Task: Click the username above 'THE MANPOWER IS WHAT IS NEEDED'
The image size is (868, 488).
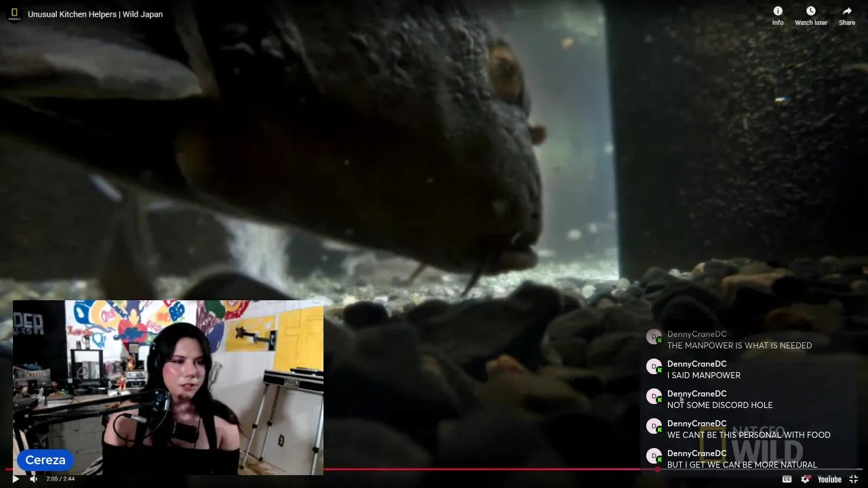Action: coord(696,334)
